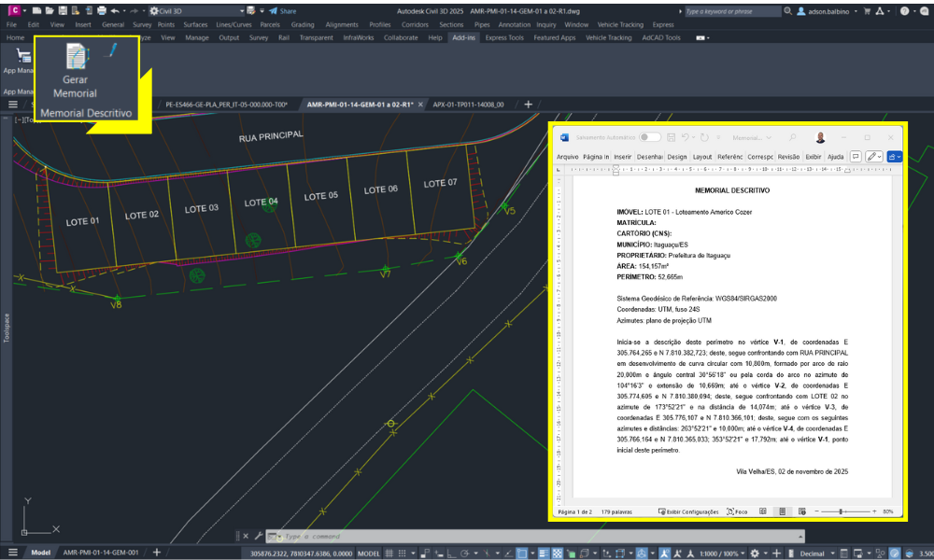This screenshot has height=560, width=934.
Task: Save the drawing with the floppy icon
Action: pos(63,10)
